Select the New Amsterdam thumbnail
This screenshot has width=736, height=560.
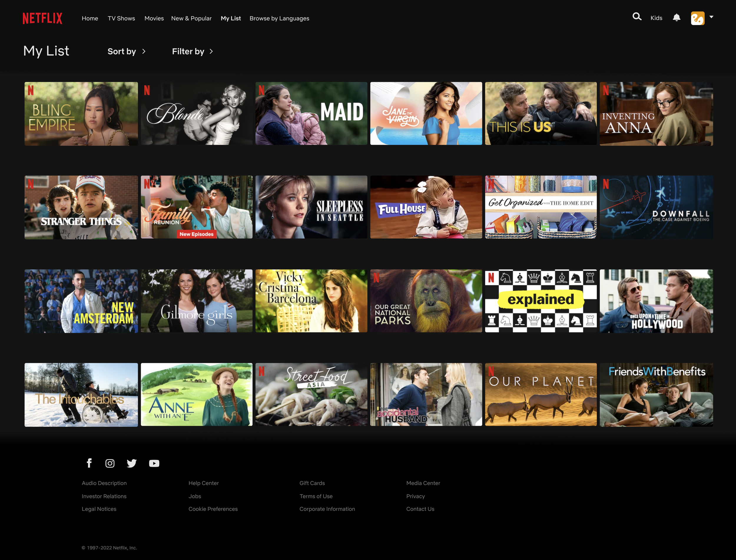81,301
